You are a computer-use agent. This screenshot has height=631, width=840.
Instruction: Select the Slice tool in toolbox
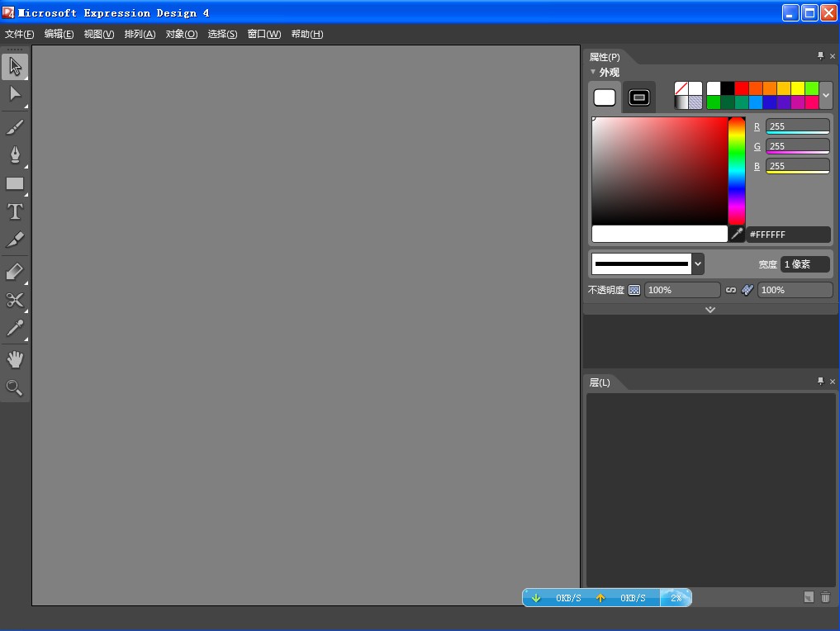point(15,240)
